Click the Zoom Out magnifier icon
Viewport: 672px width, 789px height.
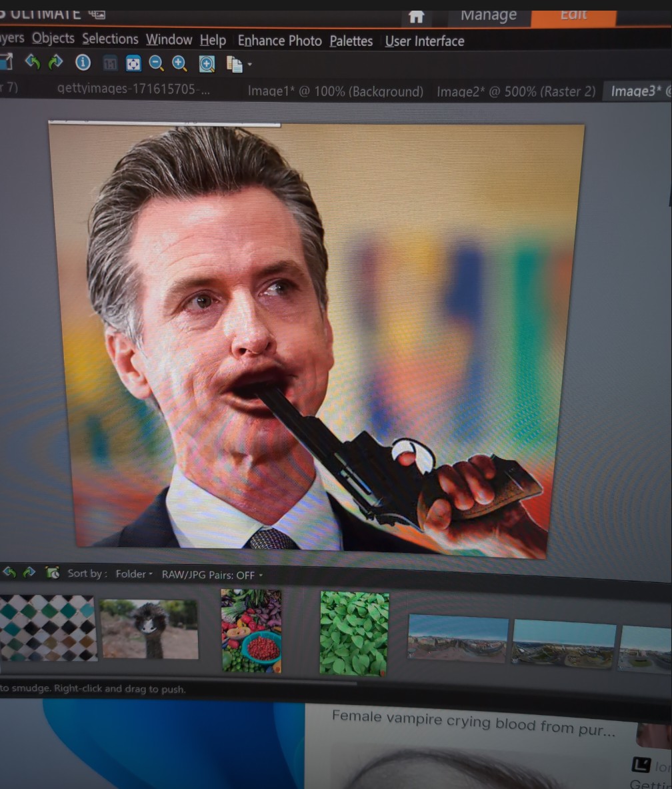coord(157,63)
